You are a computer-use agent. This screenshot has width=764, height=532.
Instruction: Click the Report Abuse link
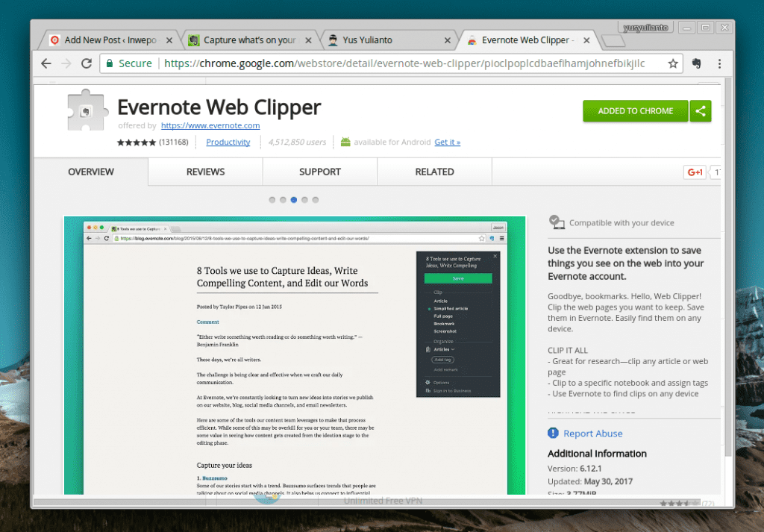coord(592,433)
